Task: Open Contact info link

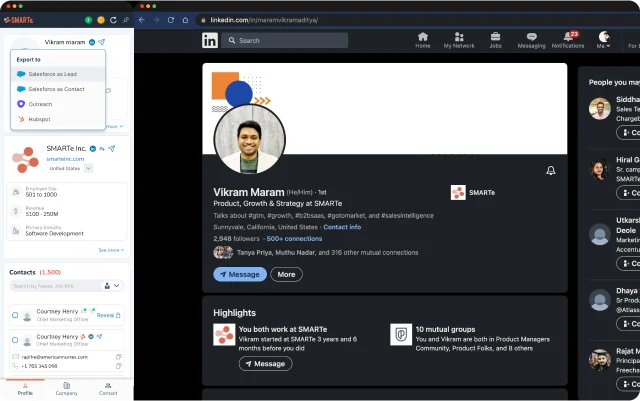Action: [342, 227]
